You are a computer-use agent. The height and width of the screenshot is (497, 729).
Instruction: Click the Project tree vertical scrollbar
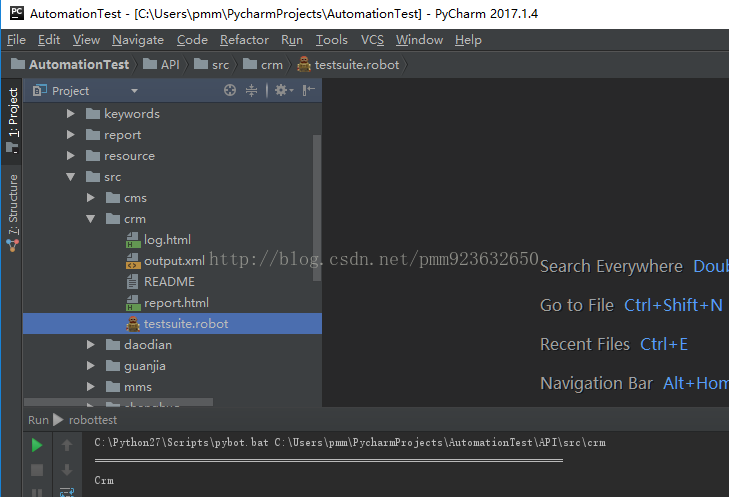pos(317,208)
